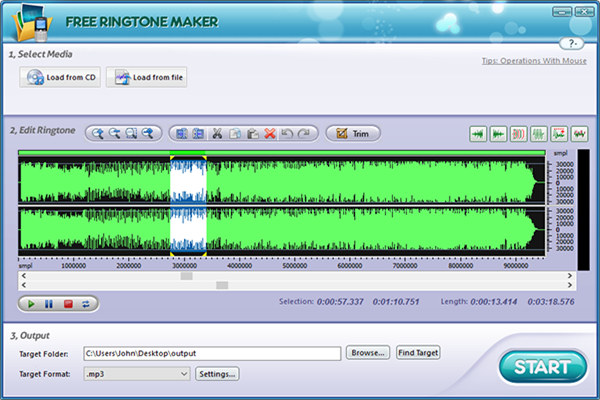Open the help question mark menu
Viewport: 600px width, 400px height.
[573, 44]
